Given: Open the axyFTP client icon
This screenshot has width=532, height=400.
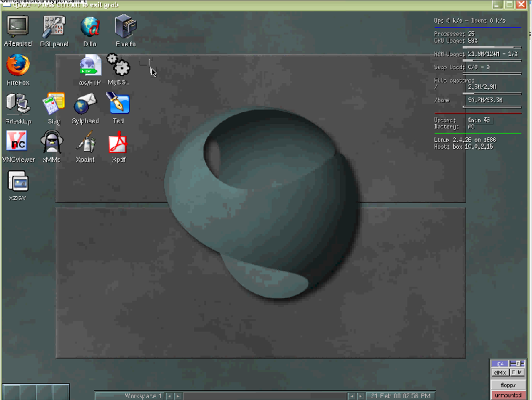Looking at the screenshot, I should tap(90, 66).
